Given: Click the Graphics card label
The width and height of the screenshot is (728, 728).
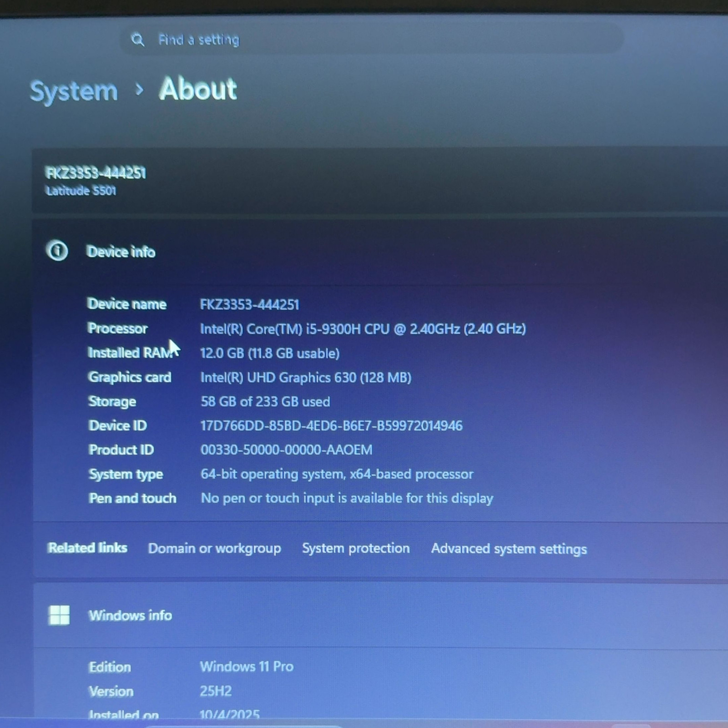Looking at the screenshot, I should point(130,377).
